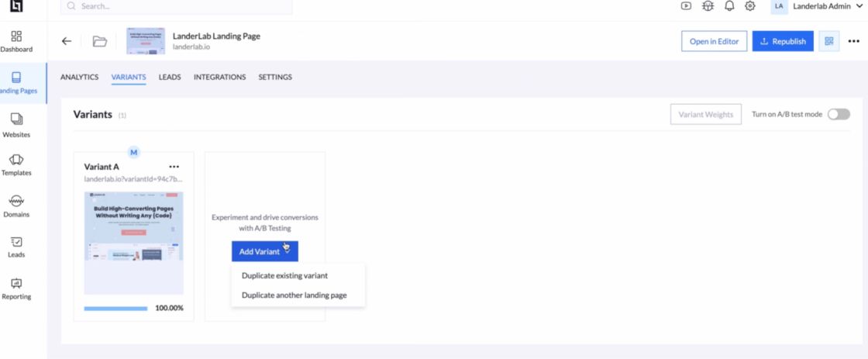Switch to the Analytics tab
This screenshot has height=359, width=868.
(x=79, y=78)
